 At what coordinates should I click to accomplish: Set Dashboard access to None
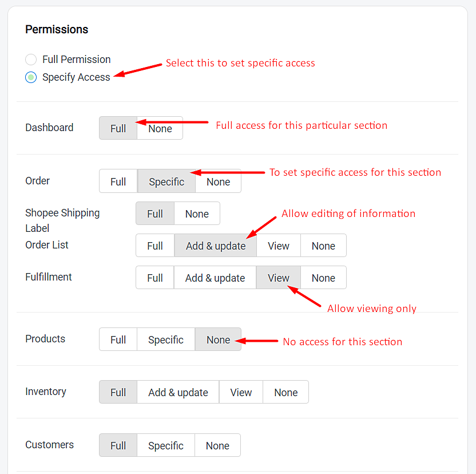(160, 128)
